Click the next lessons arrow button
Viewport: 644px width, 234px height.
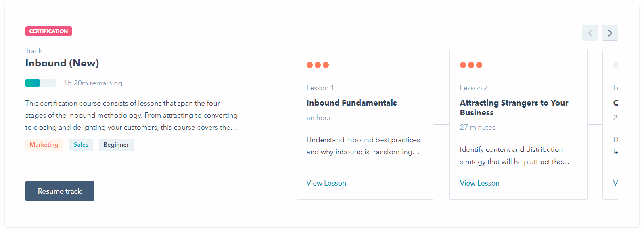610,33
